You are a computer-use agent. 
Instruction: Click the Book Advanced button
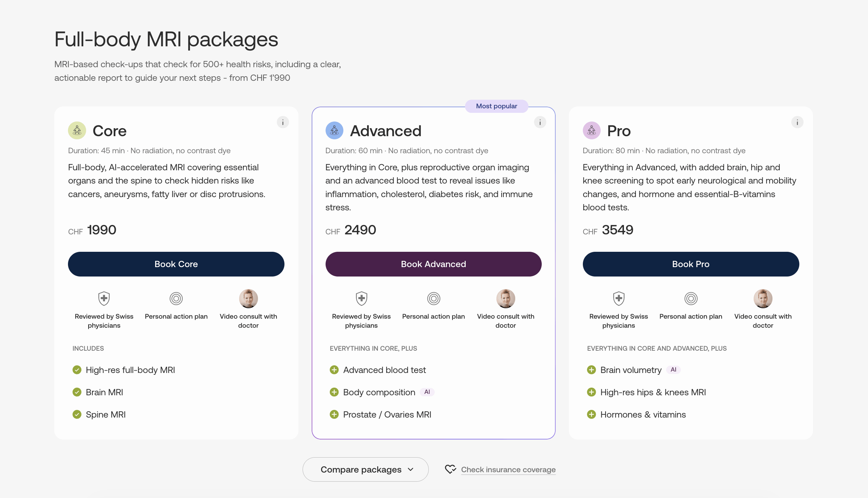[433, 264]
